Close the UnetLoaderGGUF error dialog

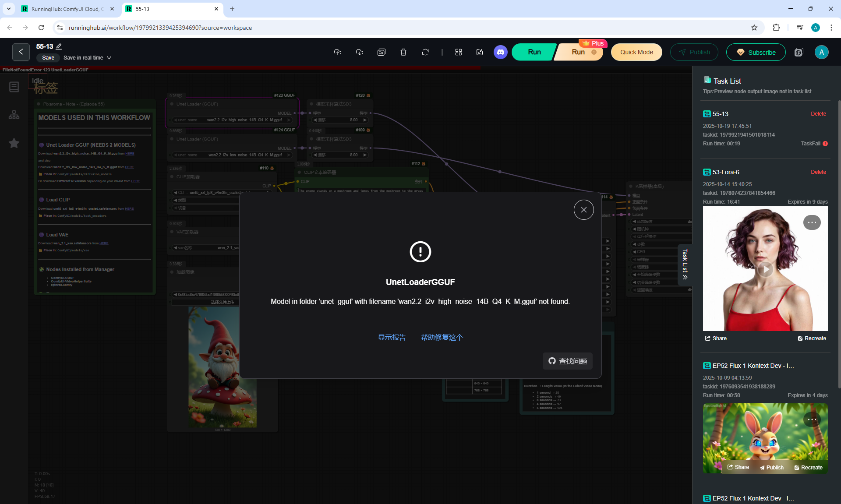583,210
